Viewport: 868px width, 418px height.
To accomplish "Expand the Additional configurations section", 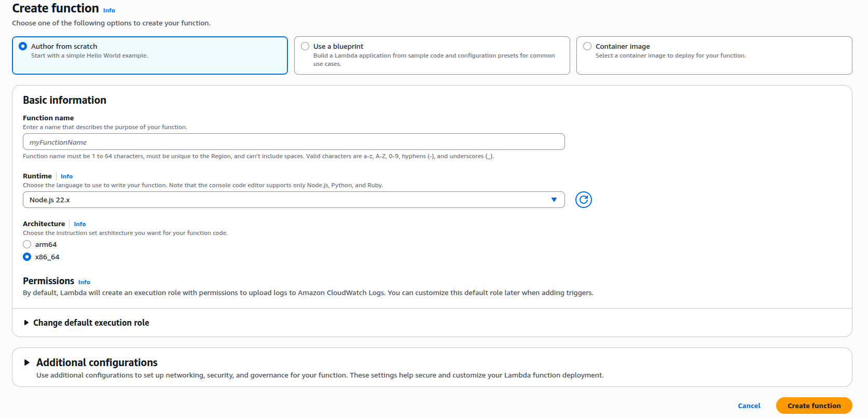I will point(91,363).
